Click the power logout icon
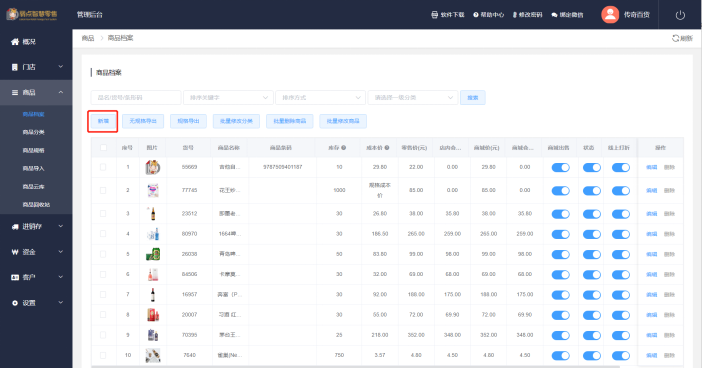The width and height of the screenshot is (703, 368). [x=680, y=15]
